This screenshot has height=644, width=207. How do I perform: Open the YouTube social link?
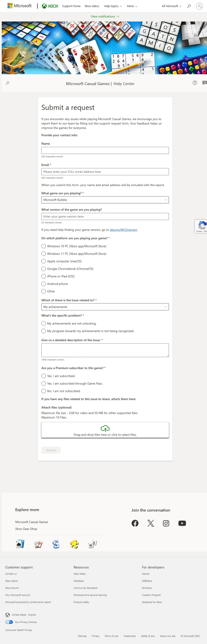point(182,523)
